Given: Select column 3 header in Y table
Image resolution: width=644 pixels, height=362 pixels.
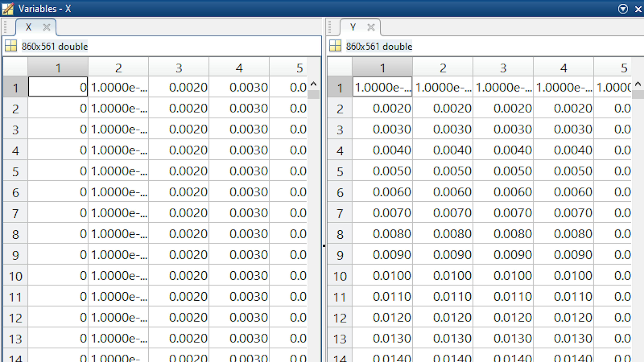Looking at the screenshot, I should point(503,67).
